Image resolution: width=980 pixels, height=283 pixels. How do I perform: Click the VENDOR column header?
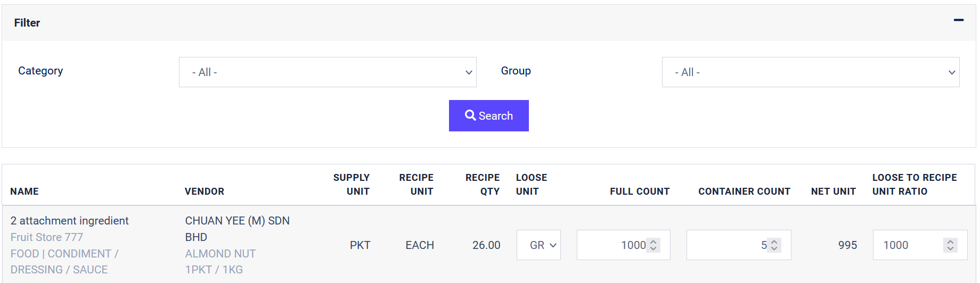pyautogui.click(x=205, y=192)
